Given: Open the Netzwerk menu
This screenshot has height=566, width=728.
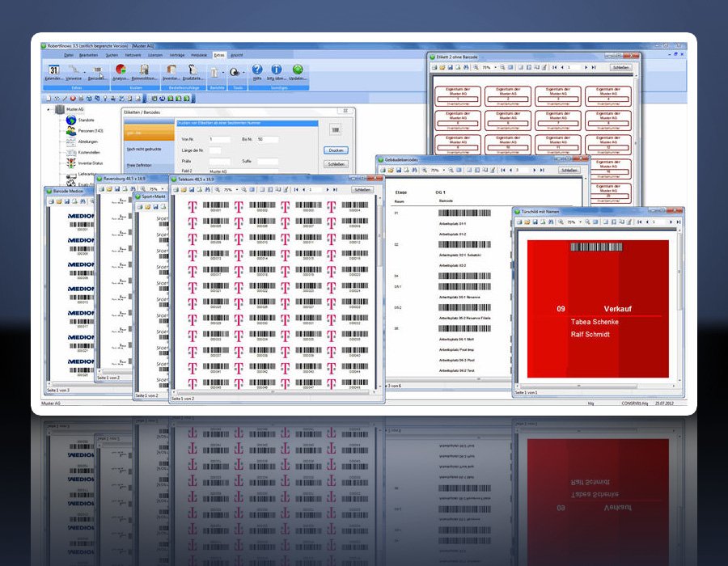Looking at the screenshot, I should click(x=133, y=55).
